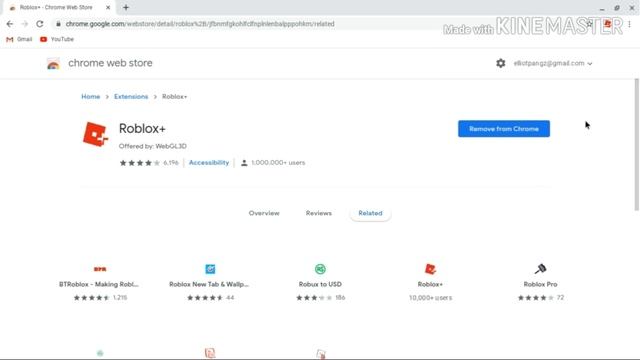The image size is (640, 360).
Task: Open the YouTube bookmark
Action: [57, 39]
